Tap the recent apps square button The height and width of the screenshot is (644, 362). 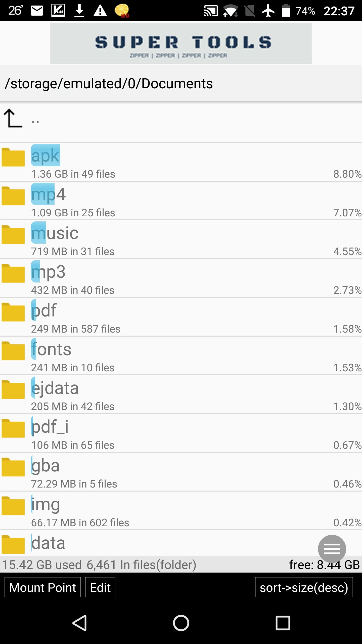pos(283,623)
